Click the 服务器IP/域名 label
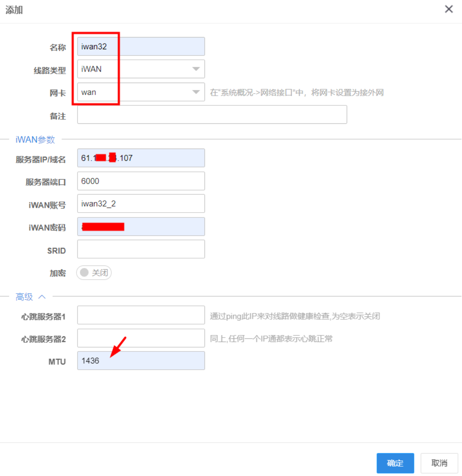 click(x=41, y=159)
